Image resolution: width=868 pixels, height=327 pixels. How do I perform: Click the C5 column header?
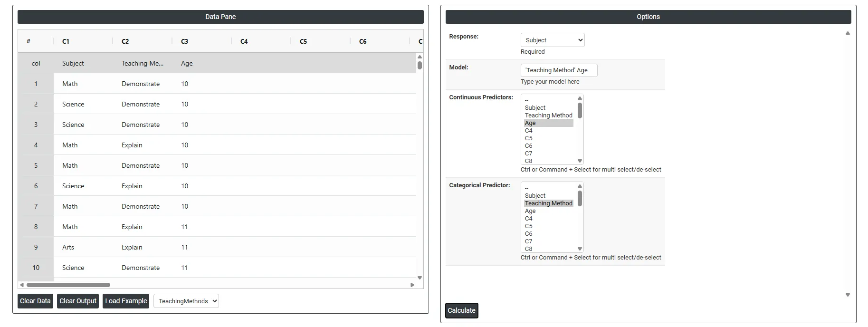pos(321,41)
